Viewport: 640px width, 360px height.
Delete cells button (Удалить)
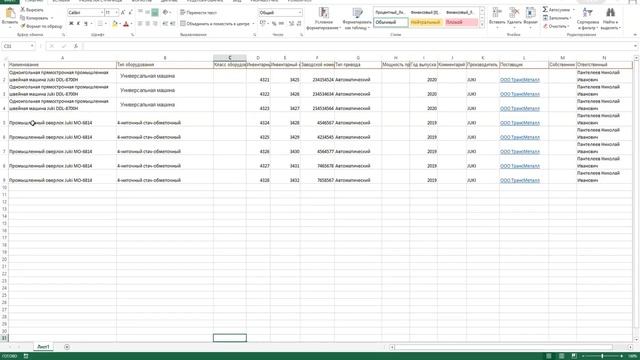pos(514,17)
